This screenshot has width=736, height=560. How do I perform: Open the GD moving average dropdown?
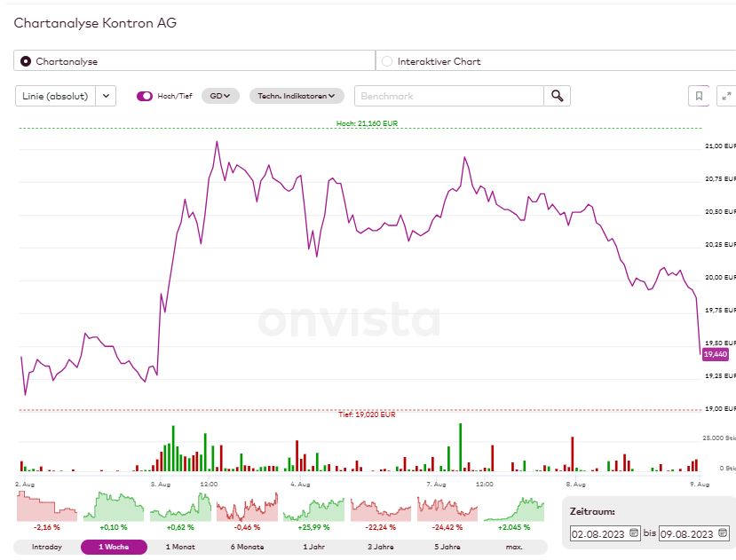click(x=218, y=95)
